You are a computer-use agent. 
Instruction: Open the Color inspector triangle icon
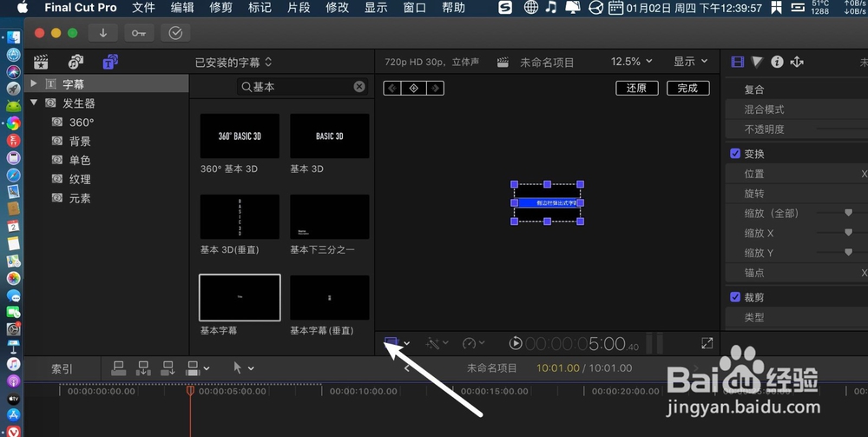pyautogui.click(x=757, y=62)
